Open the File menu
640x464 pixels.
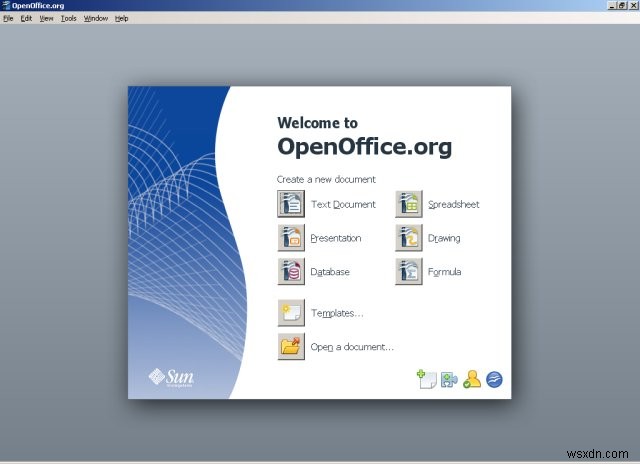[8, 18]
